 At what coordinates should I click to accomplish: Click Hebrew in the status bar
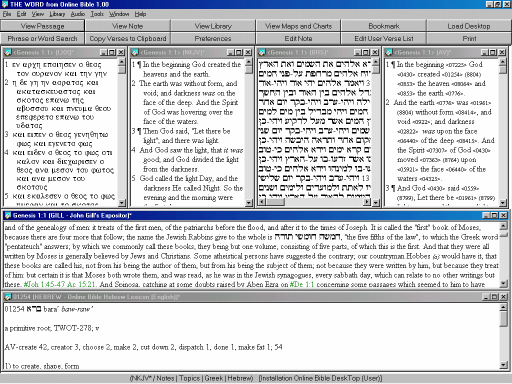(x=239, y=378)
